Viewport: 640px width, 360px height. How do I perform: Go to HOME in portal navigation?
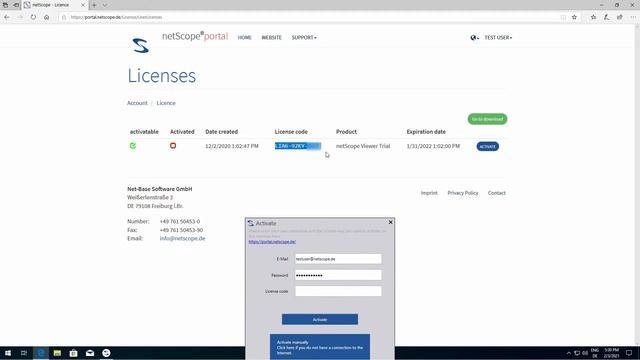(244, 38)
